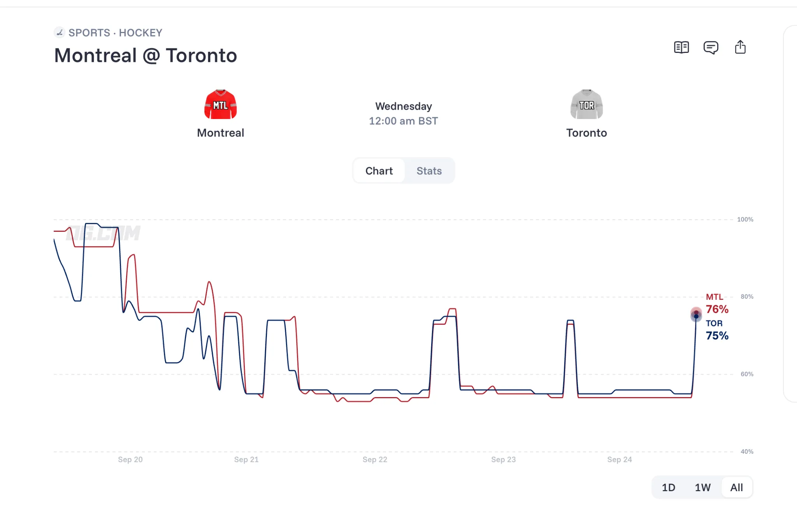Click the Sep 23 axis label
This screenshot has width=797, height=532.
pos(503,459)
